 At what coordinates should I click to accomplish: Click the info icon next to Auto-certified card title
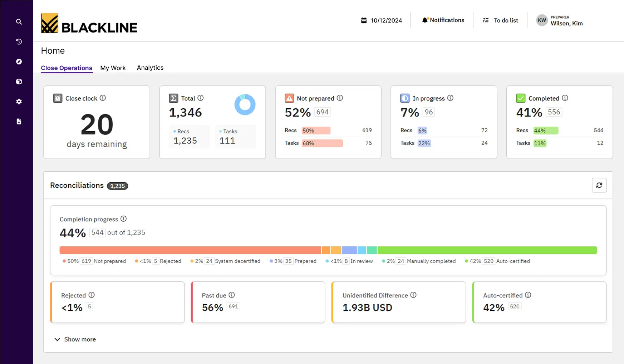pos(528,295)
